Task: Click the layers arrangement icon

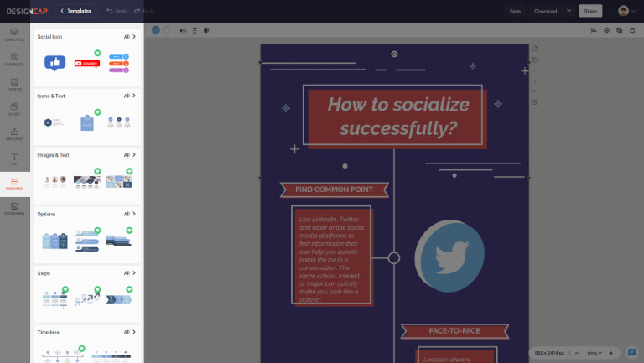Action: tap(606, 30)
